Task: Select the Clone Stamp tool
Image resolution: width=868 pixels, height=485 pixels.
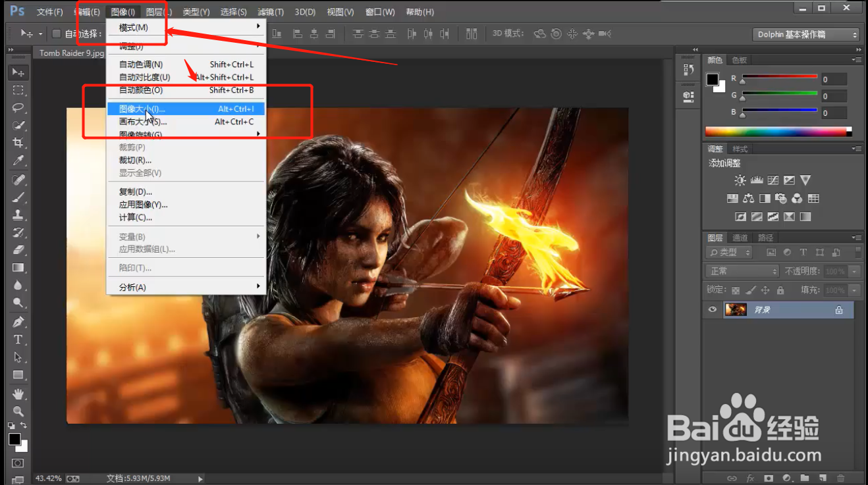Action: tap(18, 215)
